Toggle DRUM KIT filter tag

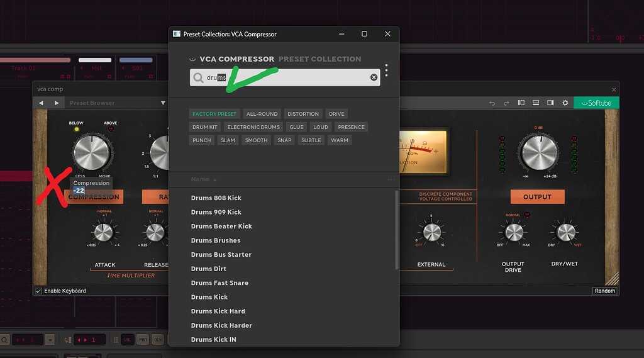(x=204, y=127)
